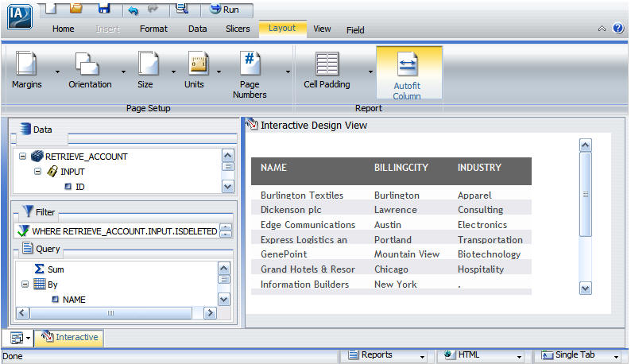This screenshot has width=631, height=364.
Task: Click the RETRIEVE_ACCOUNT cube icon
Action: pyautogui.click(x=37, y=156)
